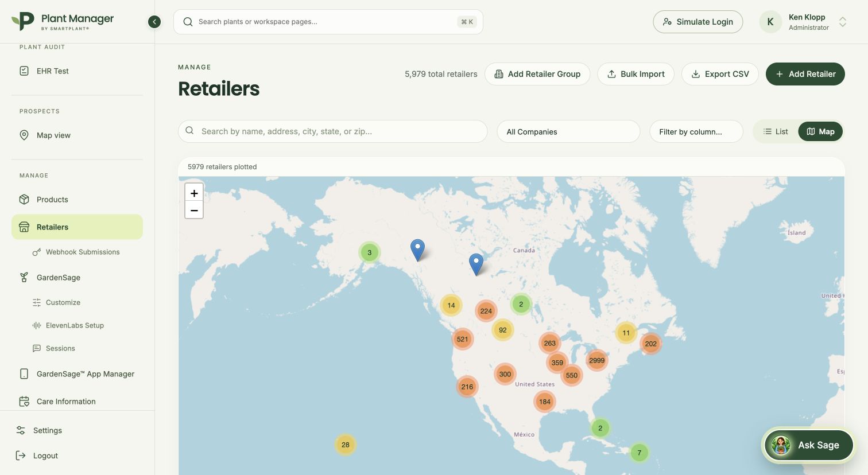Image resolution: width=868 pixels, height=475 pixels.
Task: Click the user avatar K
Action: click(770, 22)
